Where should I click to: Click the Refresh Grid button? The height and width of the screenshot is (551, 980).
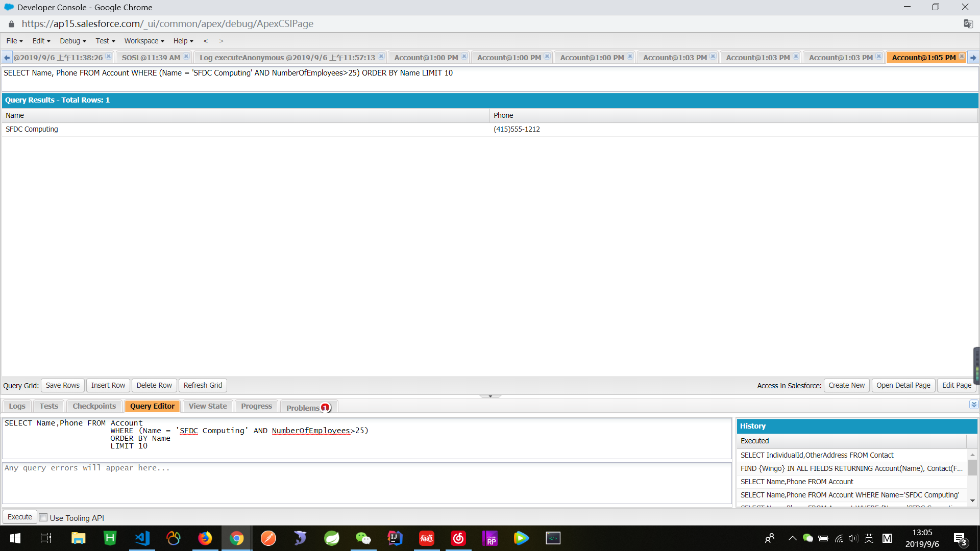coord(202,385)
